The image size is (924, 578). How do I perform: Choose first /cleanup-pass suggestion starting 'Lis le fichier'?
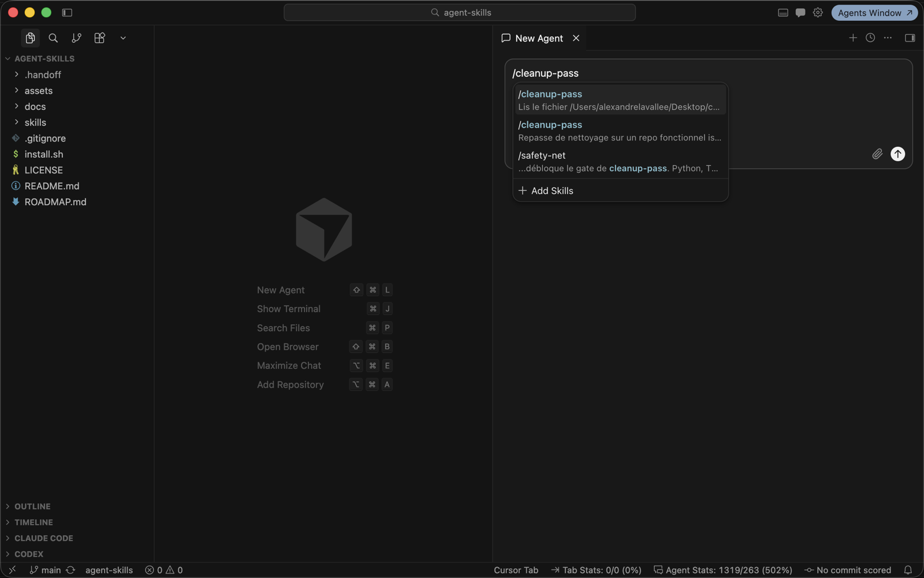[620, 100]
